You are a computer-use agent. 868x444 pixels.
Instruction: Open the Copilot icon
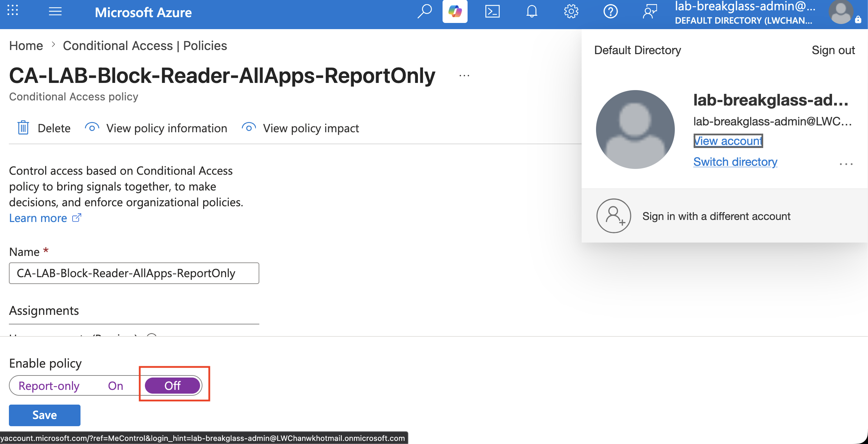click(x=455, y=12)
